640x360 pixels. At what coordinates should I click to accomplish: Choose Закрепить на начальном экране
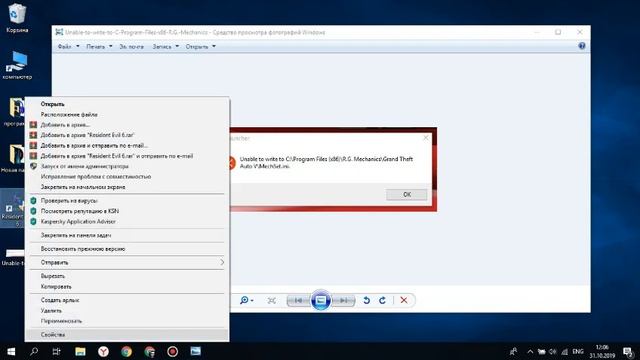point(127,187)
